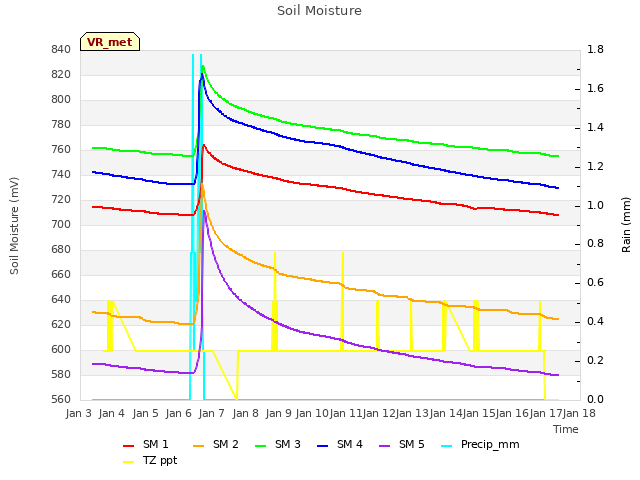Viewport: 640px width, 480px height.
Task: Click the Jan 16 x-axis tick label
Action: (x=512, y=413)
